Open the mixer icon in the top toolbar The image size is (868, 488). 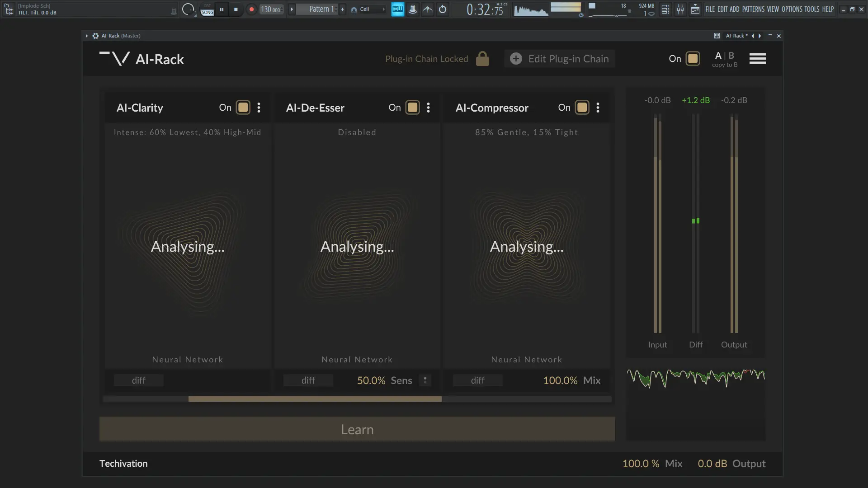[680, 9]
